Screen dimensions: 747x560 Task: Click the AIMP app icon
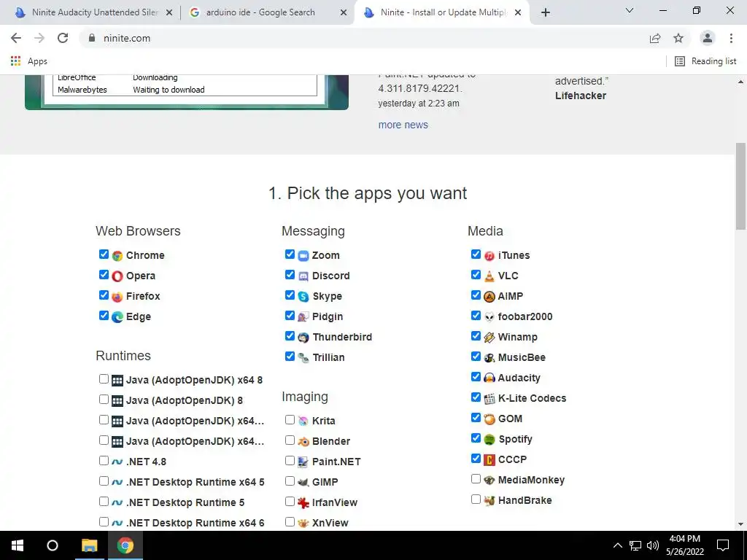point(489,297)
